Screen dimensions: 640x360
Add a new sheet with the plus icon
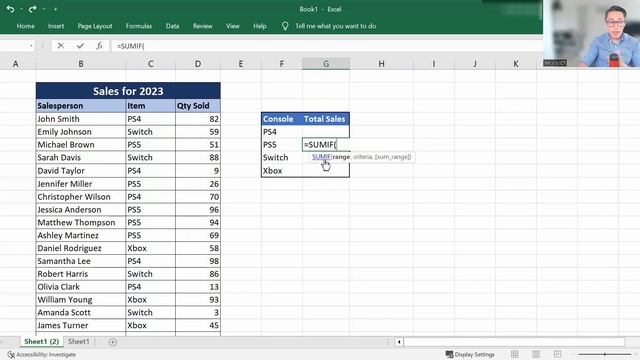(x=113, y=342)
